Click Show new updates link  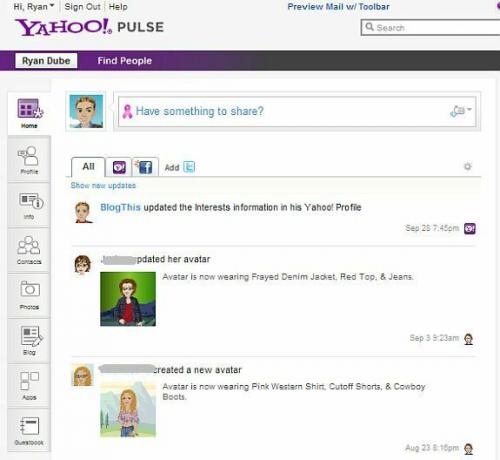click(103, 186)
